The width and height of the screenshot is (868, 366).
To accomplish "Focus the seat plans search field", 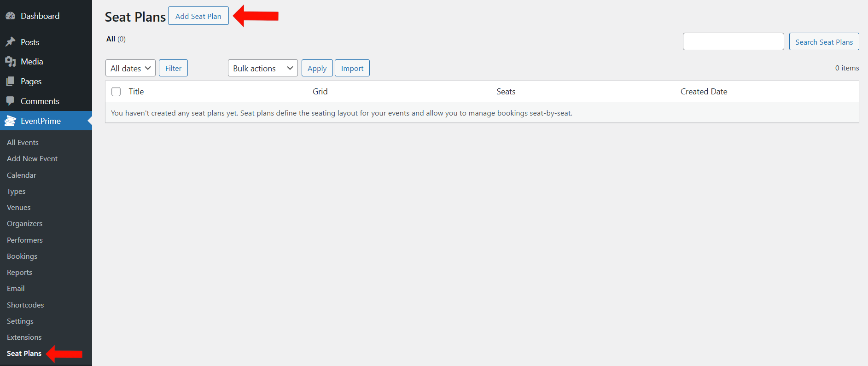I will click(x=733, y=41).
